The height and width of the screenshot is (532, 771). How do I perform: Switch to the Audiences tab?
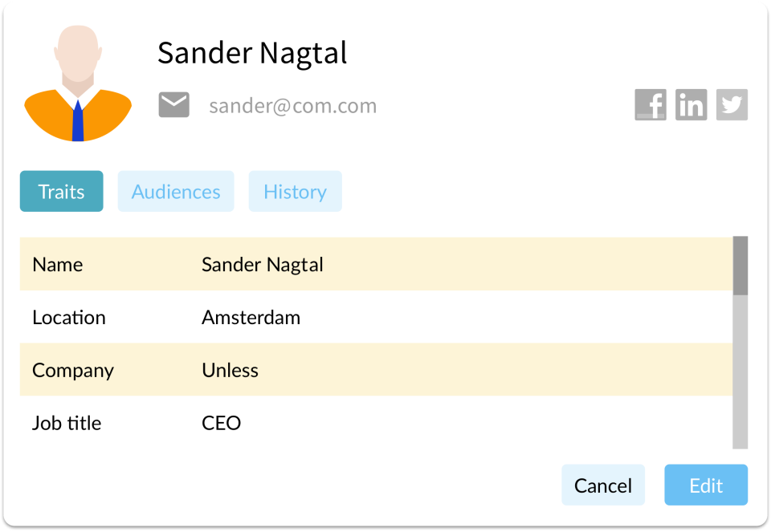pyautogui.click(x=176, y=192)
